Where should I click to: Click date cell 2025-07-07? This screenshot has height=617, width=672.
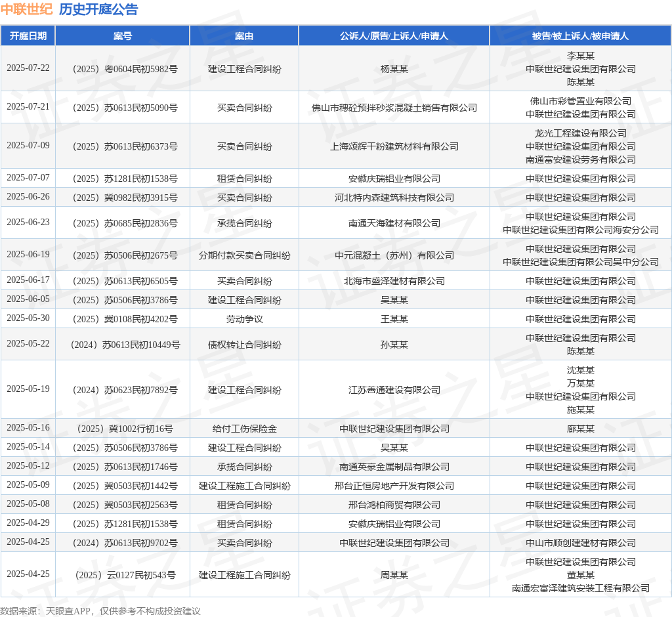[x=28, y=177]
